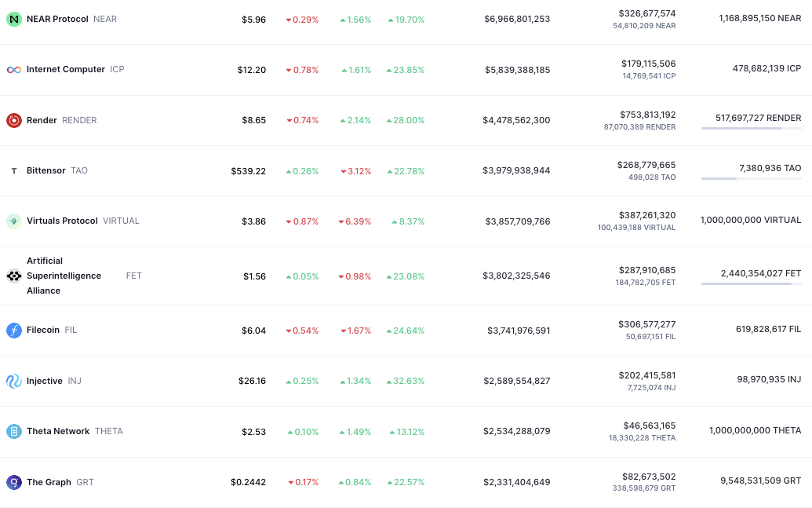812x508 pixels.
Task: Open the Internet Computer coin page
Action: [x=66, y=69]
